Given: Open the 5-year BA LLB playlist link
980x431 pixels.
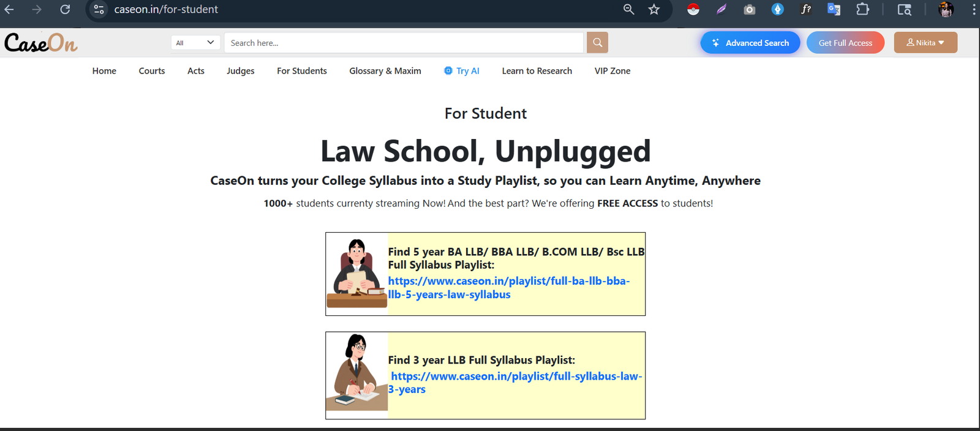Looking at the screenshot, I should 509,288.
